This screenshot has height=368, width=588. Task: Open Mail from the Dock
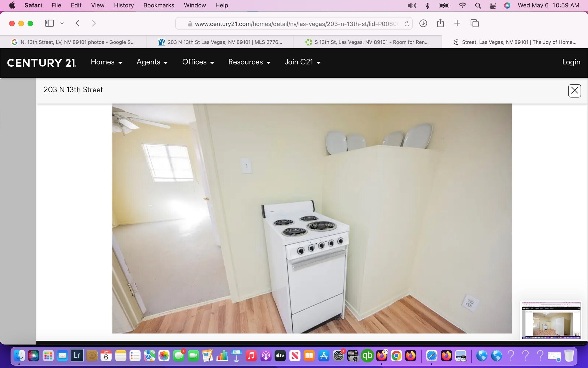click(x=62, y=356)
